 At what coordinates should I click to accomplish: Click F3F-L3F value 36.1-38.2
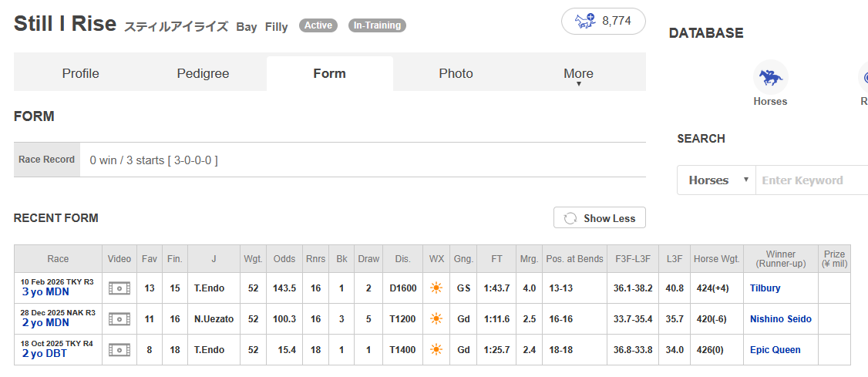633,288
